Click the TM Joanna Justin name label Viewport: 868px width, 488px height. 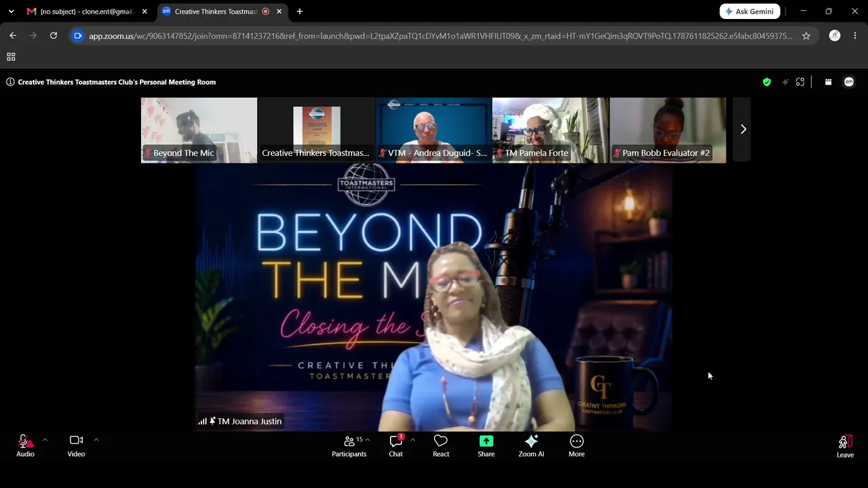(x=249, y=421)
